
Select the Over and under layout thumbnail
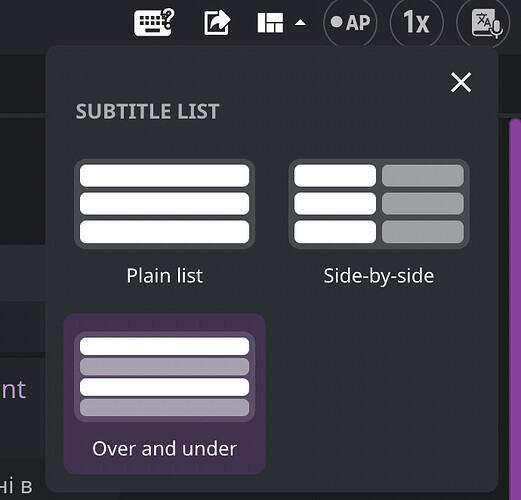164,377
